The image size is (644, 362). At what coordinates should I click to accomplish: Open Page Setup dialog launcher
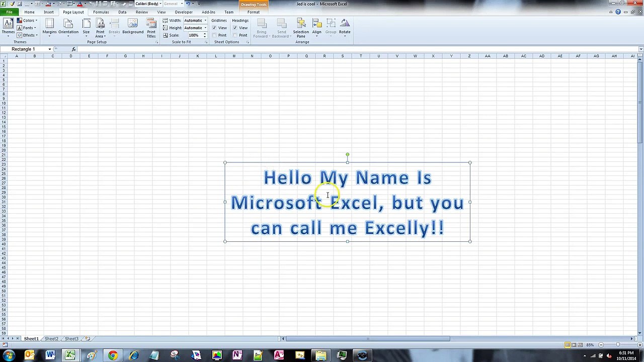[157, 42]
